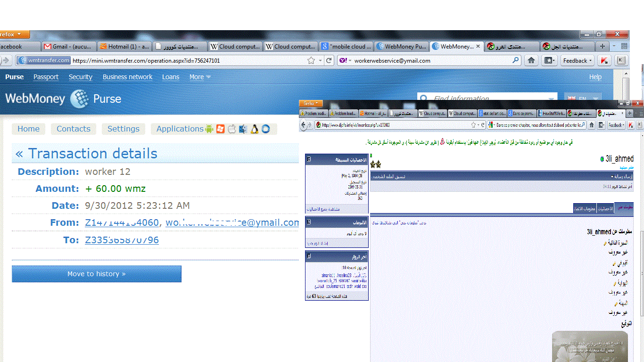
Task: Collapse the الاحصائيات البسيطة sidebar block
Action: pyautogui.click(x=308, y=160)
